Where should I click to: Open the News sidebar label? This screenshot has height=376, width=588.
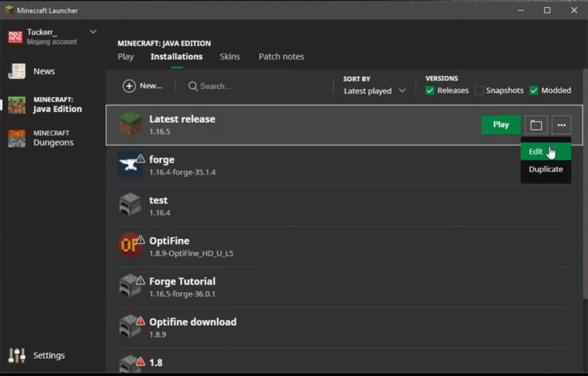(x=44, y=72)
